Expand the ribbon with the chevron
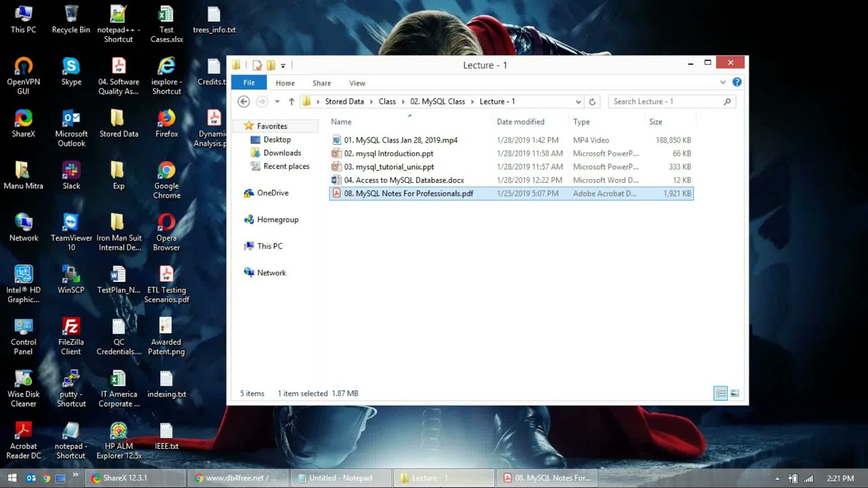Screen dimensions: 868x488 click(723, 82)
